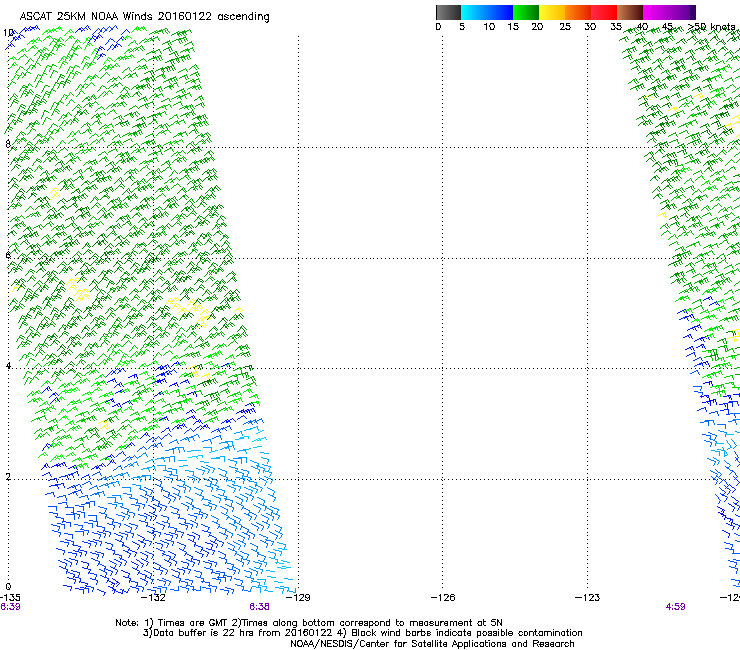Click the gray 0-5 knots color segment
Viewport: 740px width, 650px height.
pyautogui.click(x=448, y=12)
